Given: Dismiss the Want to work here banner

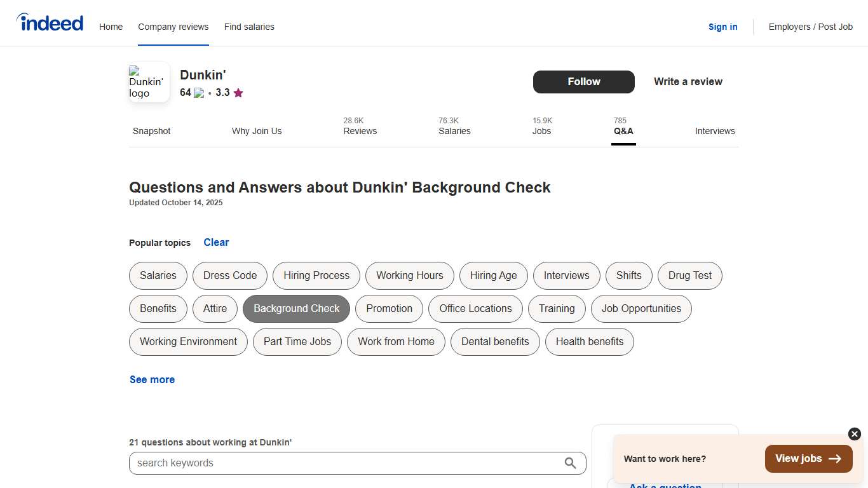Looking at the screenshot, I should [x=853, y=434].
